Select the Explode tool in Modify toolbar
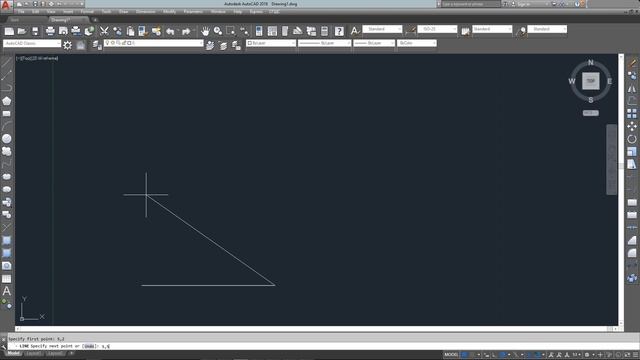 click(632, 278)
